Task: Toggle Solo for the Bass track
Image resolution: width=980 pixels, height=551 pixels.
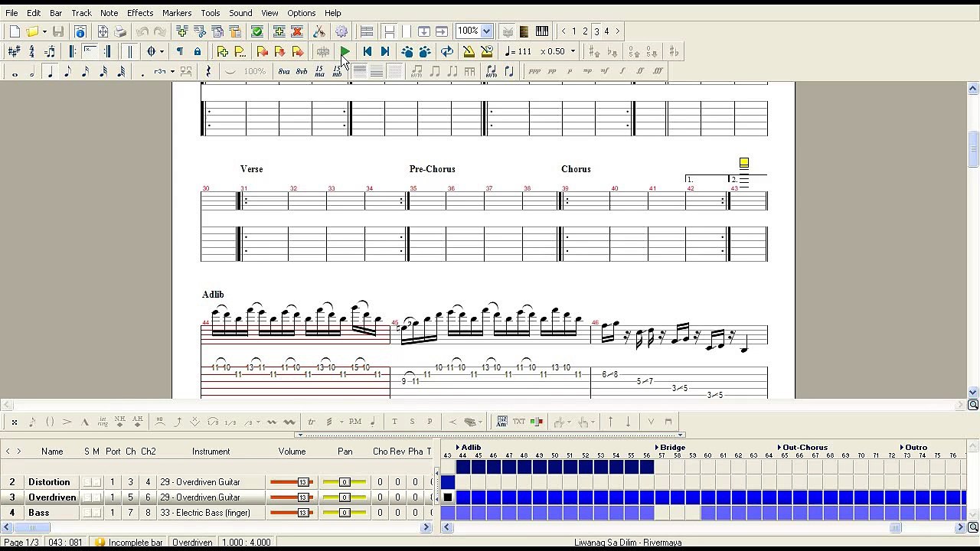Action: 87,513
